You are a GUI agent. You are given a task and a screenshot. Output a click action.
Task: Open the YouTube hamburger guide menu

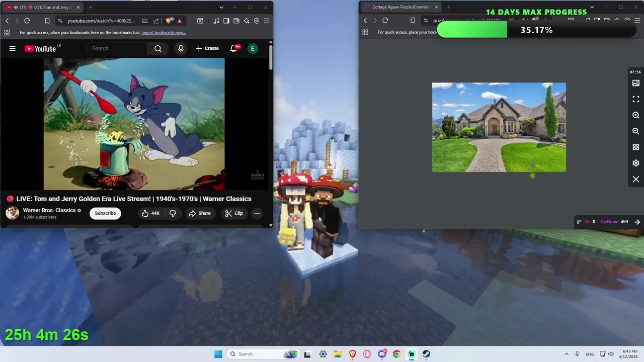[12, 48]
